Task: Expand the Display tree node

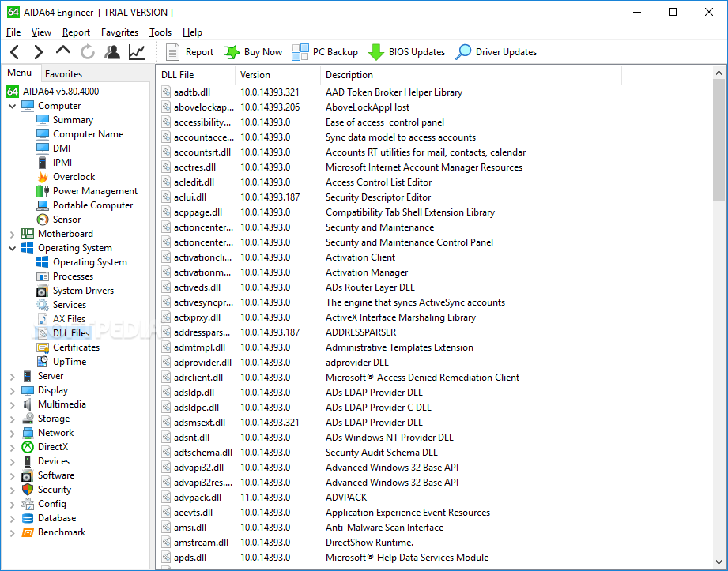Action: 12,391
